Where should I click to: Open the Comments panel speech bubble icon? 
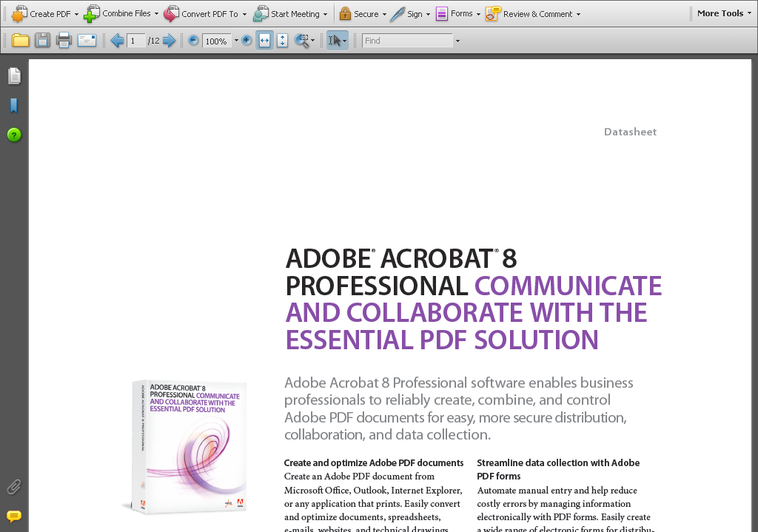click(x=13, y=516)
